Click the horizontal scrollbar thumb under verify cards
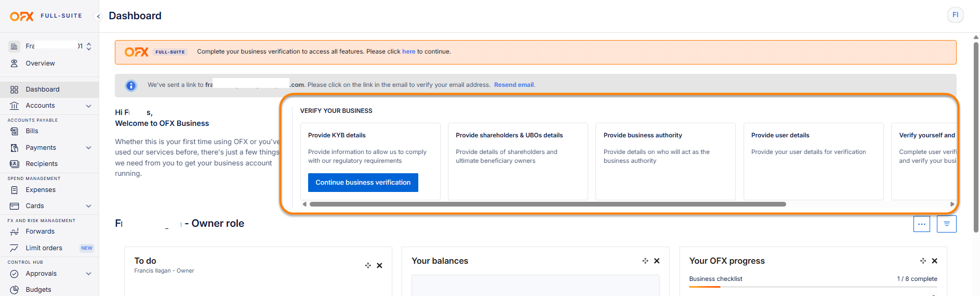 548,204
